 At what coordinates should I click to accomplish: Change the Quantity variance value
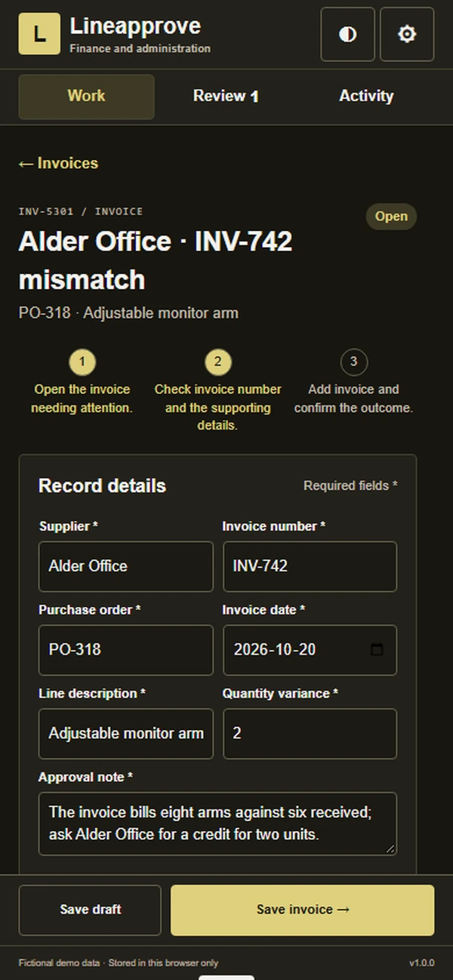click(x=310, y=733)
